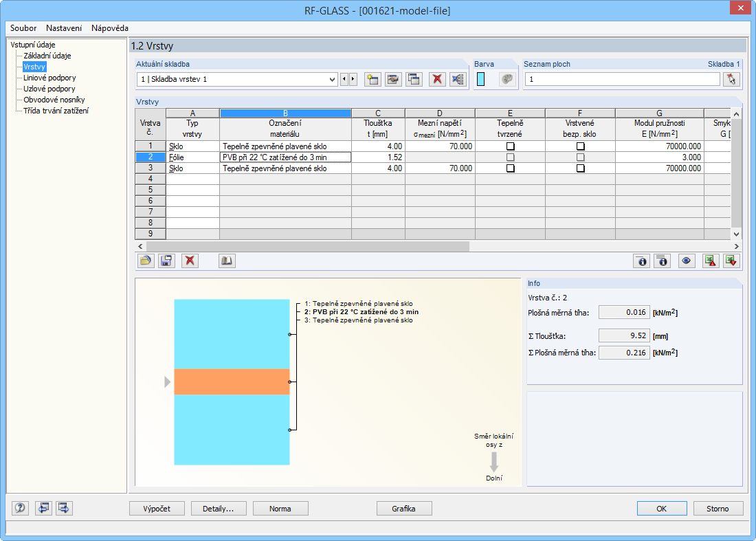Open the Aktuální skladba dropdown

tap(332, 79)
